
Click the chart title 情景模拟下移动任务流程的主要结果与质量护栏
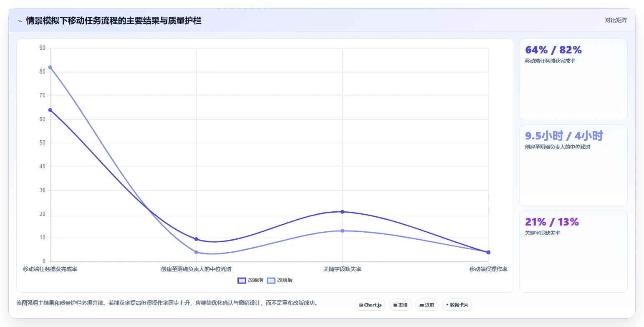(x=114, y=20)
